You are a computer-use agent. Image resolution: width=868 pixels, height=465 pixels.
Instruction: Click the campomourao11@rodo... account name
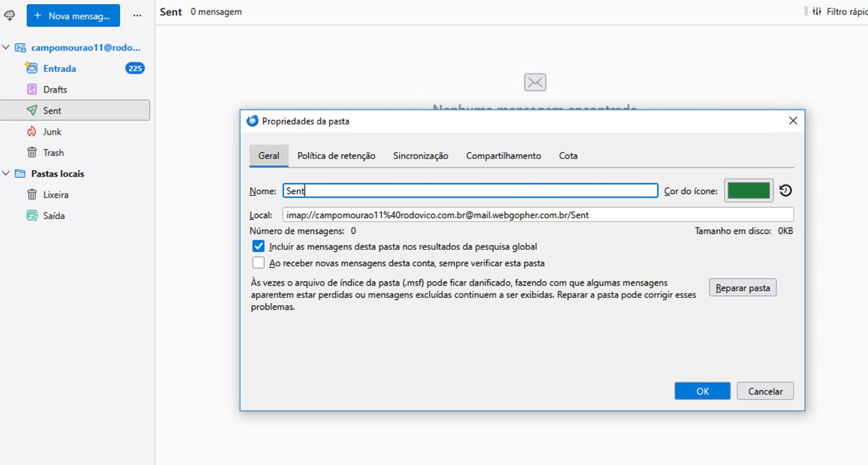point(86,48)
